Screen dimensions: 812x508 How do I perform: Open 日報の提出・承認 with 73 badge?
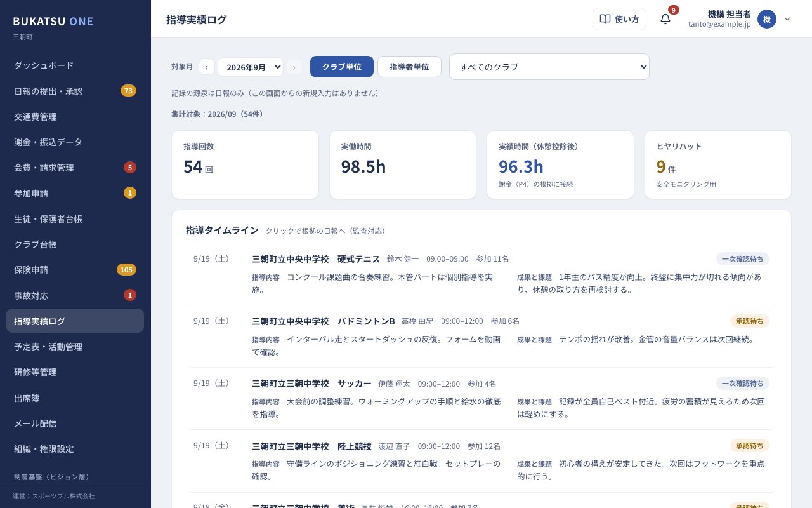pos(75,91)
